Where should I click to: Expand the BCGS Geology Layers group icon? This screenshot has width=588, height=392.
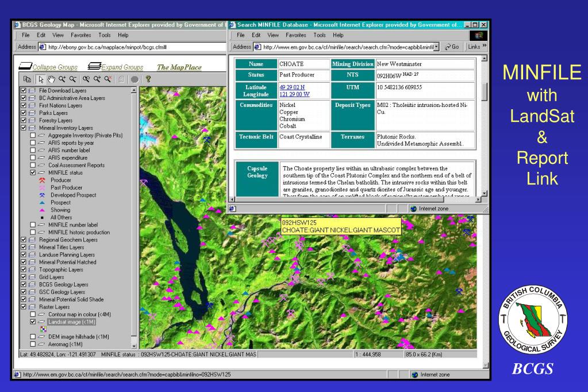click(x=32, y=285)
